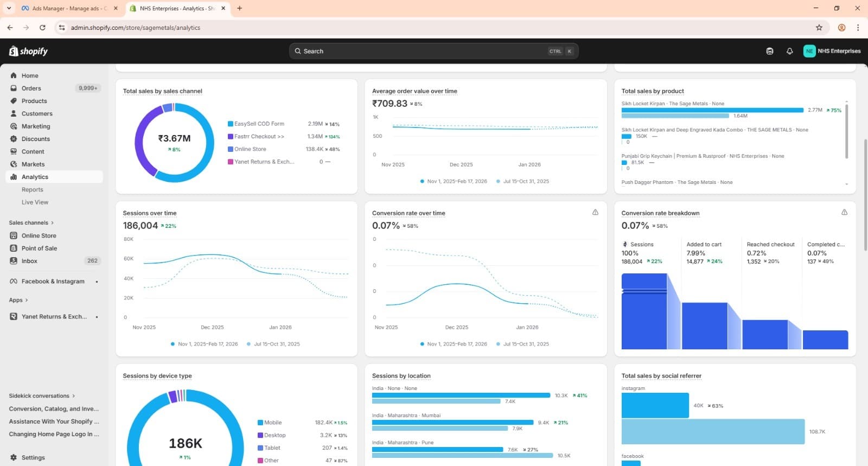Open Conversion rate breakdown title
This screenshot has height=466, width=868.
[660, 213]
